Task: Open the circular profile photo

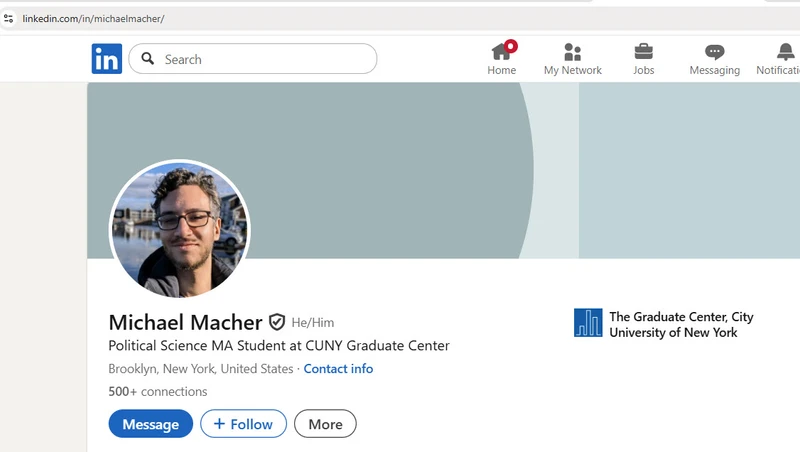Action: 179,229
